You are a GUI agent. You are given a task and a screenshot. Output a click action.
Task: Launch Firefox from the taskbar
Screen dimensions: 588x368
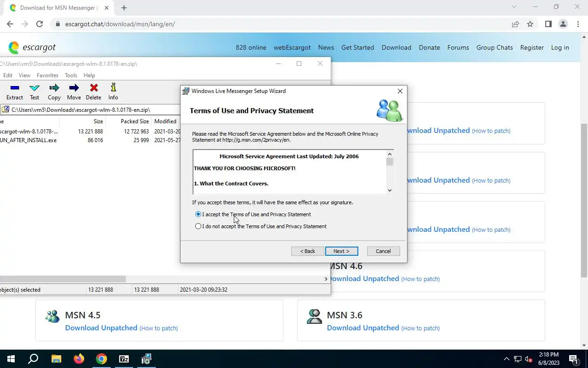tap(79, 359)
